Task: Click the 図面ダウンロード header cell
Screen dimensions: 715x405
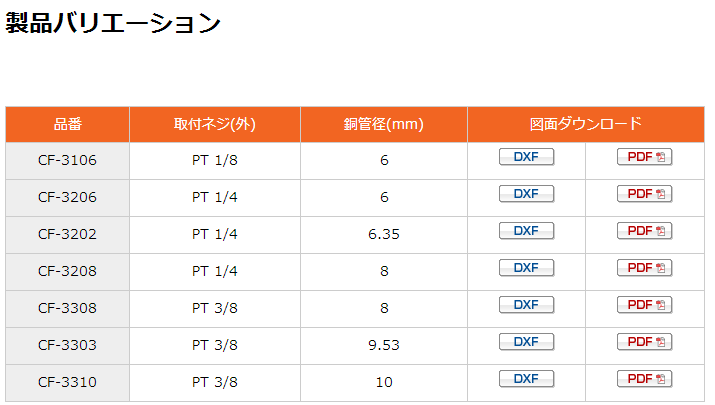Action: tap(586, 124)
